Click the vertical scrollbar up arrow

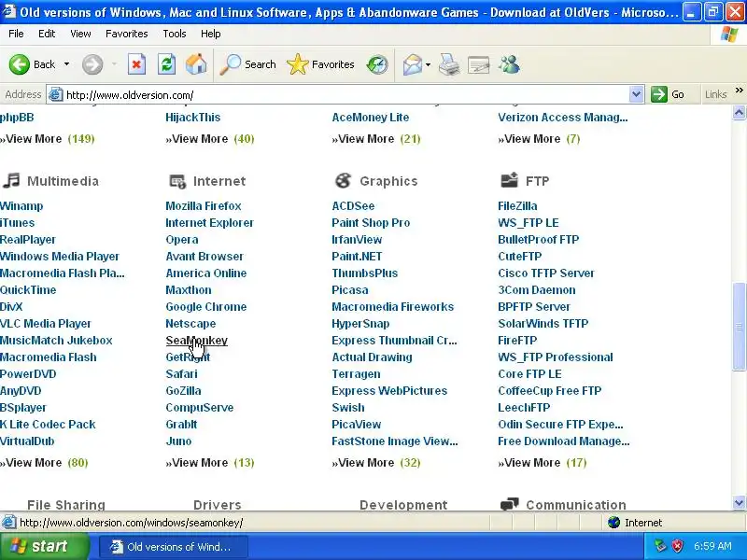739,112
